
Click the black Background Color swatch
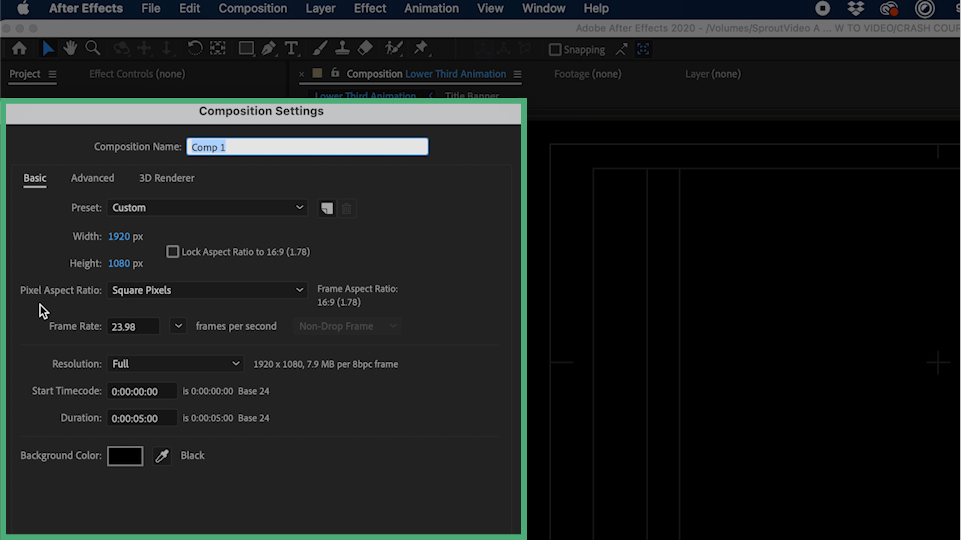pos(125,456)
